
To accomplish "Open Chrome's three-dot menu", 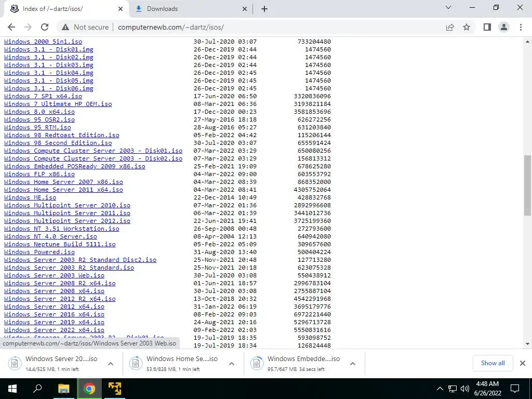I will 521,27.
